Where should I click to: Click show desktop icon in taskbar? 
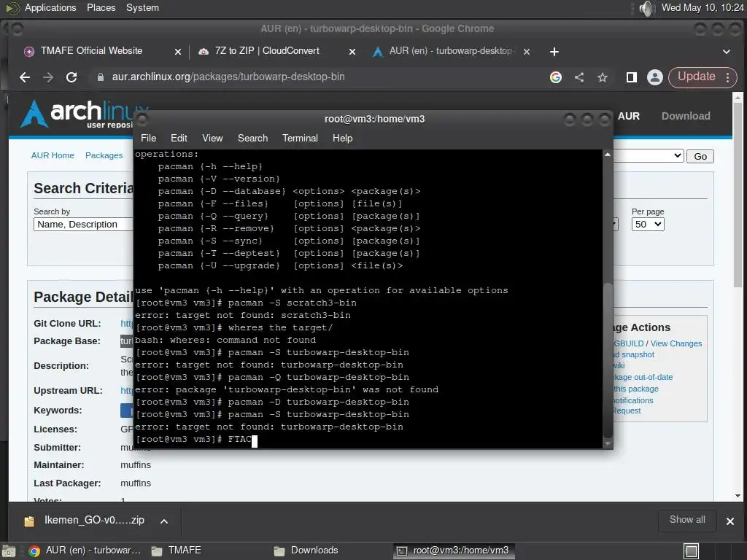click(9, 551)
